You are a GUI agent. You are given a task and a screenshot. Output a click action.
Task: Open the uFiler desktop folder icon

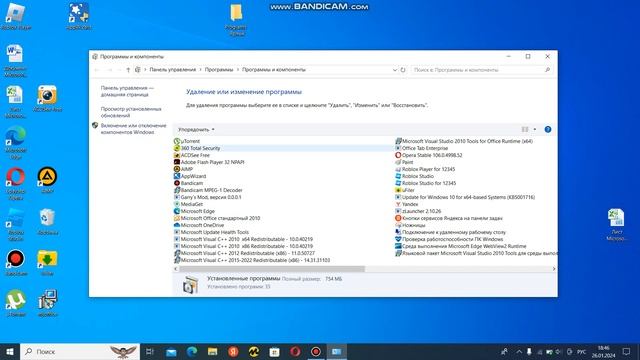47,262
